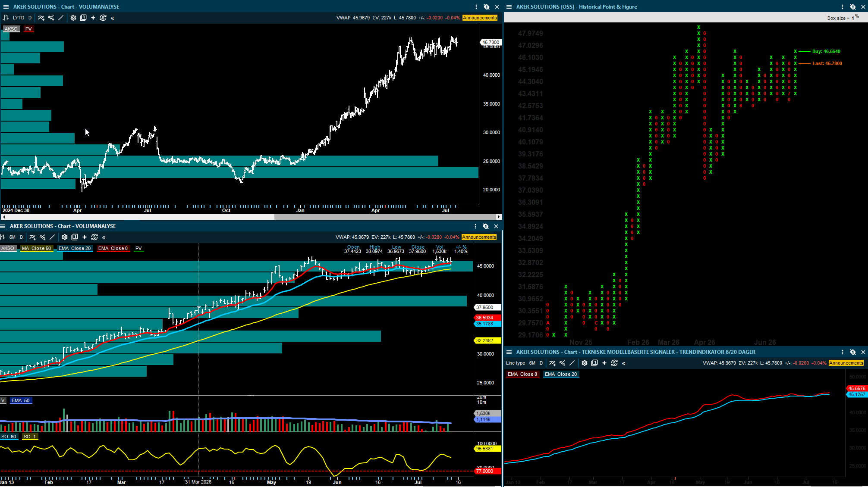Open D interval dropdown in middle chart
The image size is (868, 487).
pos(22,237)
